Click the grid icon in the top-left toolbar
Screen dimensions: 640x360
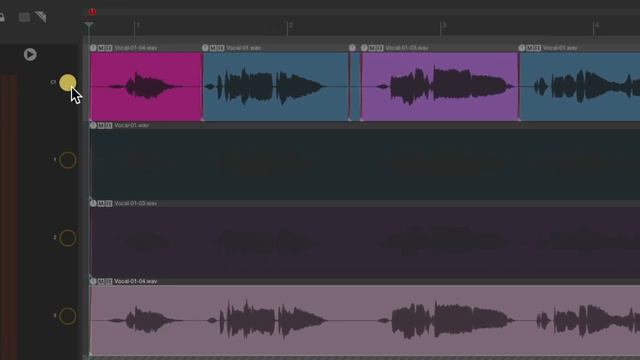[x=24, y=17]
